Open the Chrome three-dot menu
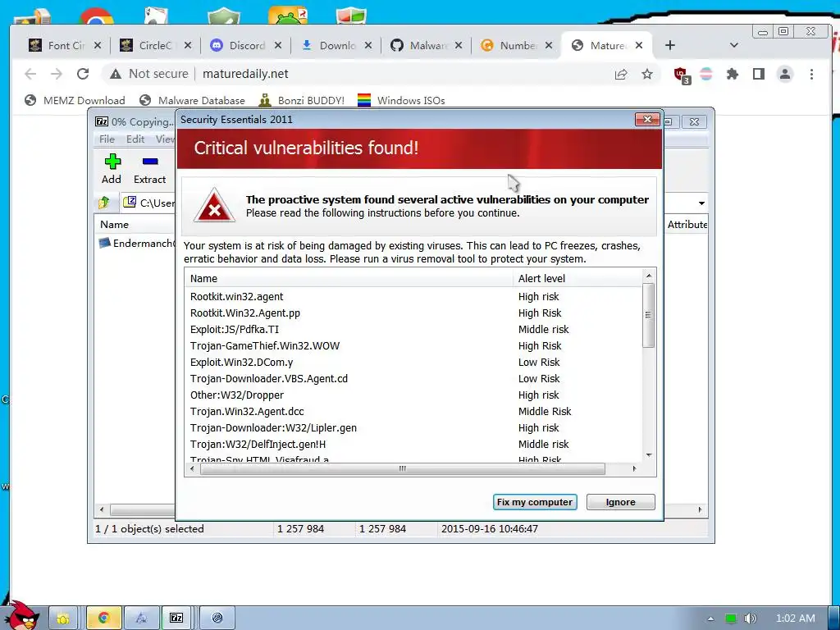Image resolution: width=840 pixels, height=630 pixels. click(x=811, y=74)
